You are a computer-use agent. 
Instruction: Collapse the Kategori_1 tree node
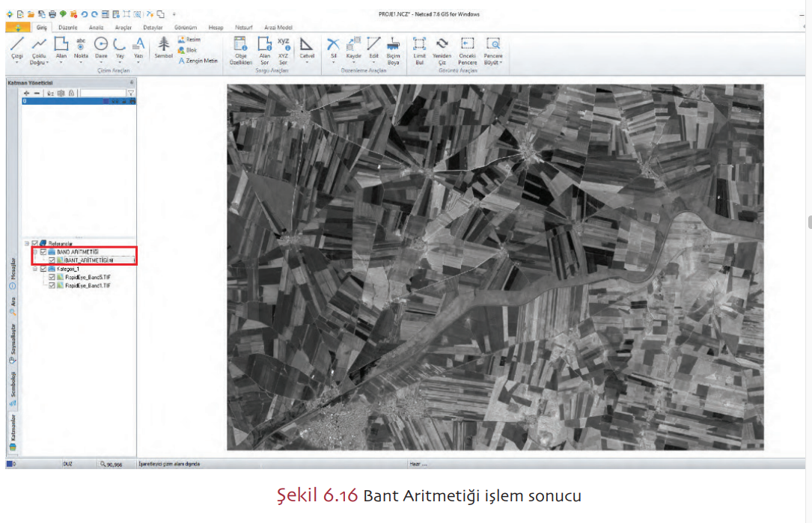click(x=34, y=269)
